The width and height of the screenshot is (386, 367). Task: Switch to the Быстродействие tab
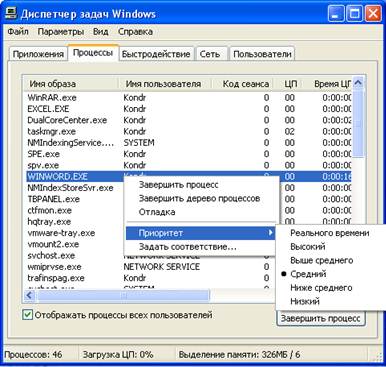(156, 54)
